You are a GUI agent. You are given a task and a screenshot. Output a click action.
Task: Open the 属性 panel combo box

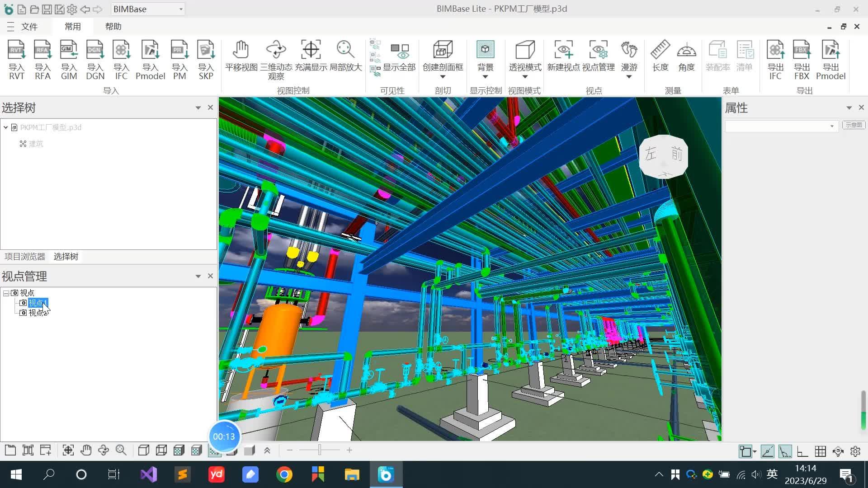[x=832, y=126]
